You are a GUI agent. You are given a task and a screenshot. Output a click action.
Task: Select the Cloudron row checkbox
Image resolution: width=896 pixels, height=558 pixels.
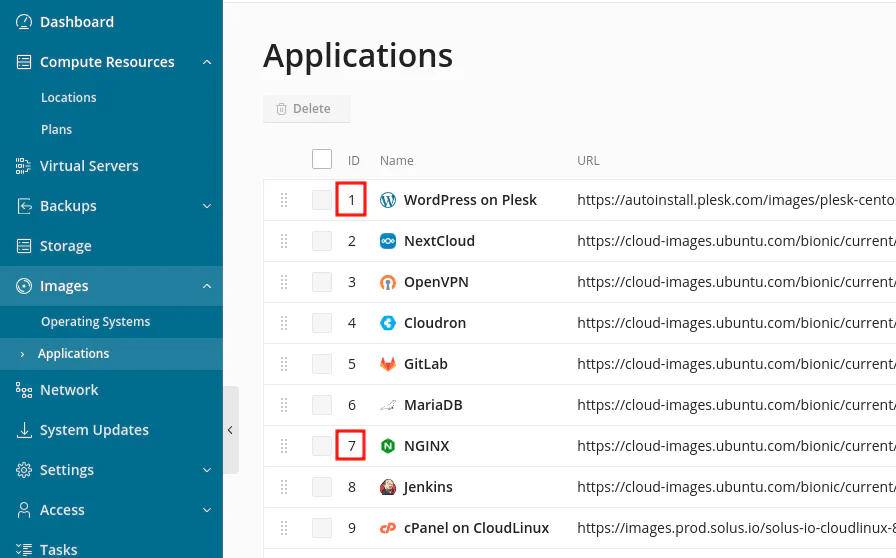tap(322, 323)
